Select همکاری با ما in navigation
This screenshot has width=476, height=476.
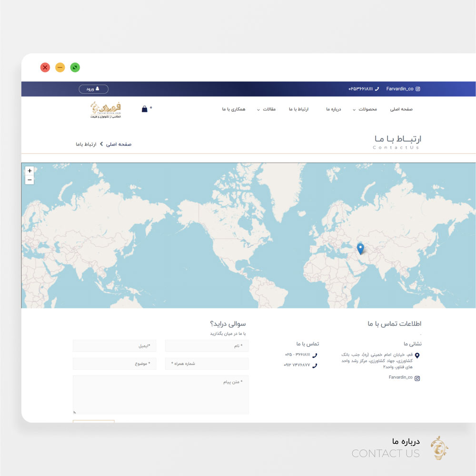[x=234, y=110]
